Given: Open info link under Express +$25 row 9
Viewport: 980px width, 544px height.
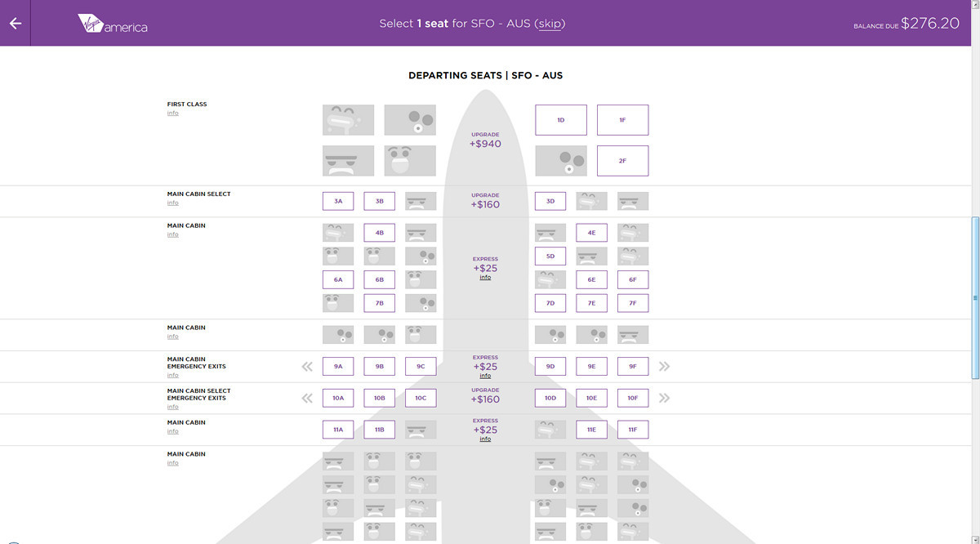Looking at the screenshot, I should click(x=485, y=376).
